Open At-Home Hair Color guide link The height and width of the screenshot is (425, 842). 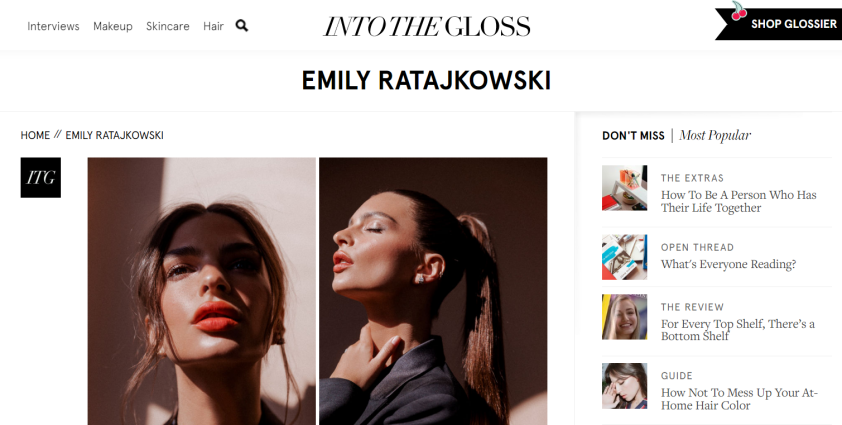pyautogui.click(x=739, y=399)
